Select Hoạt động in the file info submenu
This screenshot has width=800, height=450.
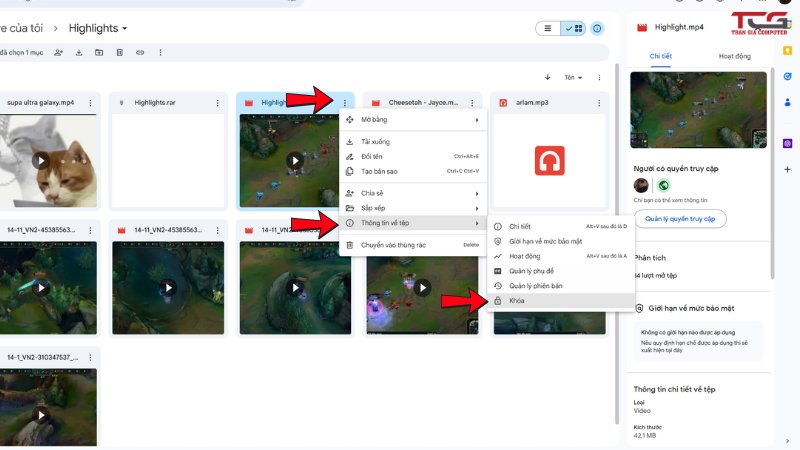(561, 256)
